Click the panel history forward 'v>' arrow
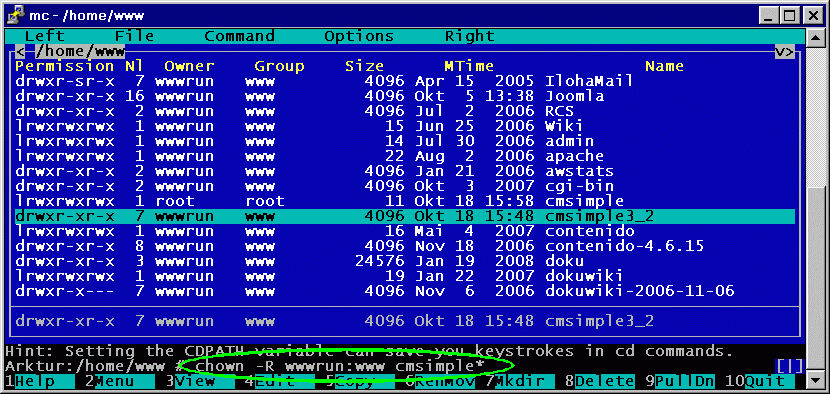 784,51
